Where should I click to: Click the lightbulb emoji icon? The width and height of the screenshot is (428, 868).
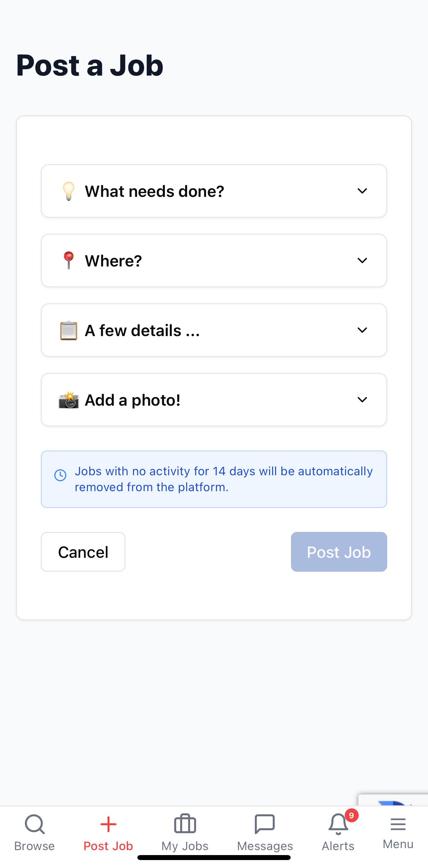[68, 191]
